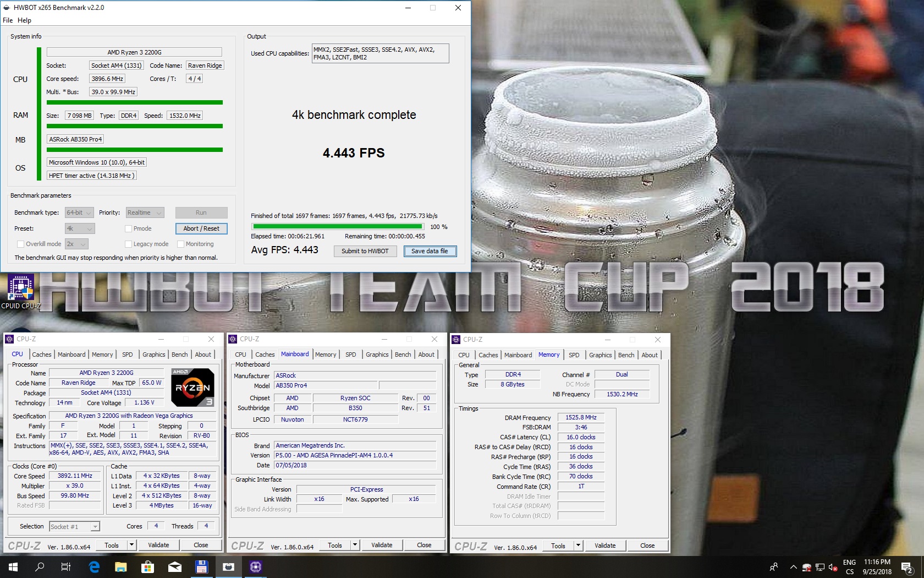Expand Tools arrow in CPU-Z processor window
This screenshot has height=578, width=924.
click(131, 545)
